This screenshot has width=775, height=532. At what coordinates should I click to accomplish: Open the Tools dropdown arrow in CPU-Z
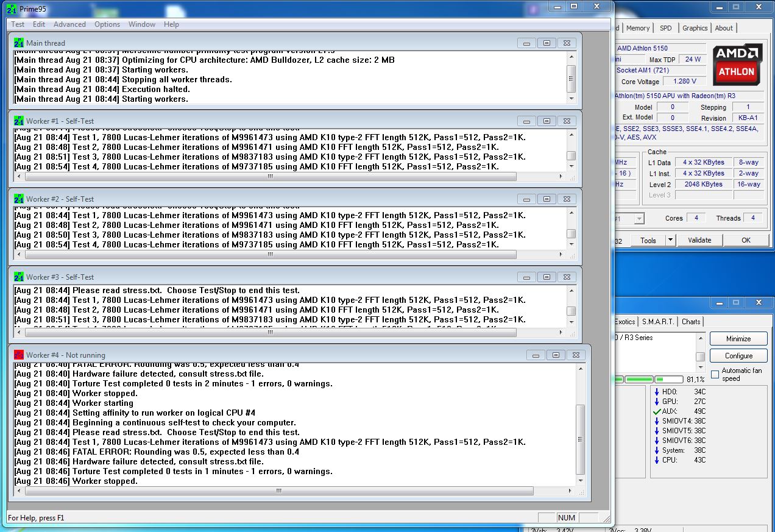pyautogui.click(x=670, y=240)
